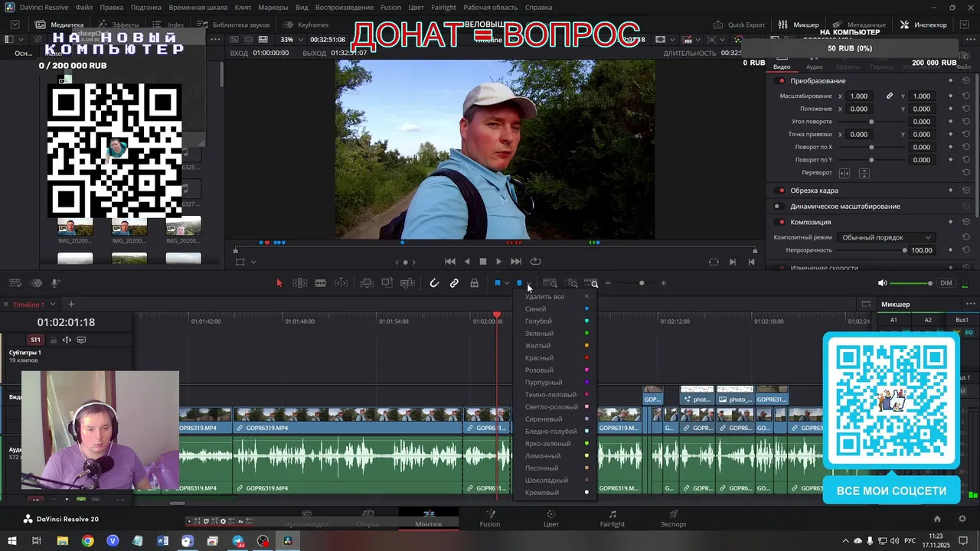
Task: Click the minus zoom out icon
Action: tap(609, 283)
